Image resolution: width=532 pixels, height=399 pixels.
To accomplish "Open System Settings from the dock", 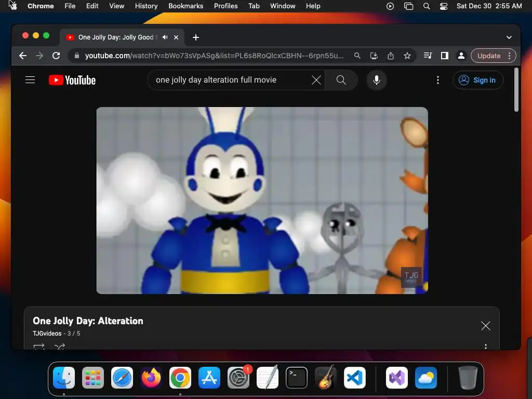I will tap(238, 378).
